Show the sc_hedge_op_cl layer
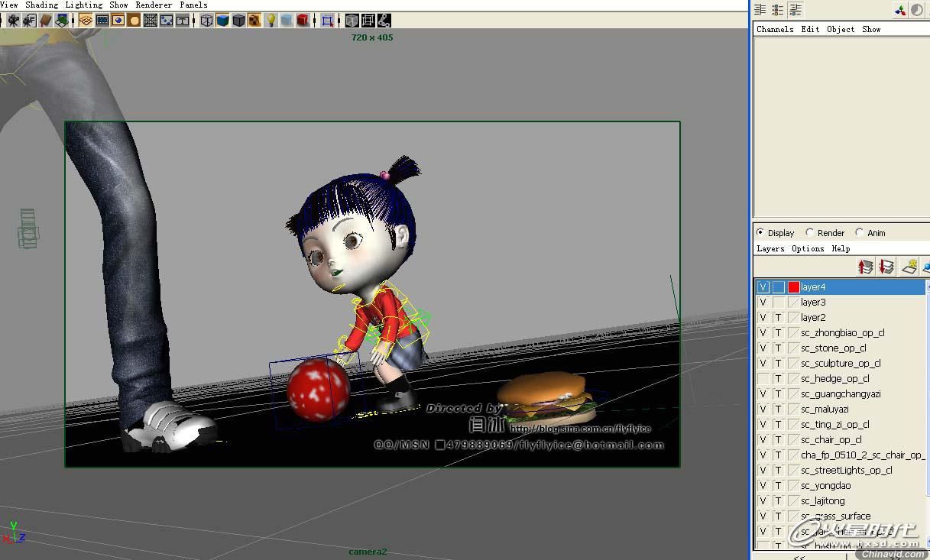This screenshot has height=560, width=930. point(763,379)
